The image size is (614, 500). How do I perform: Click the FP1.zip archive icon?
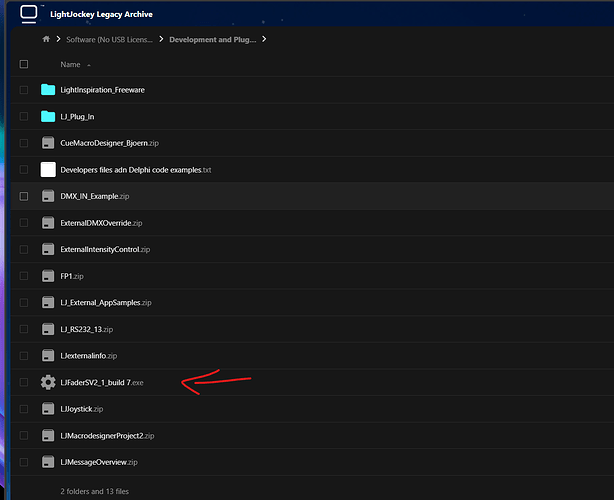click(x=48, y=276)
